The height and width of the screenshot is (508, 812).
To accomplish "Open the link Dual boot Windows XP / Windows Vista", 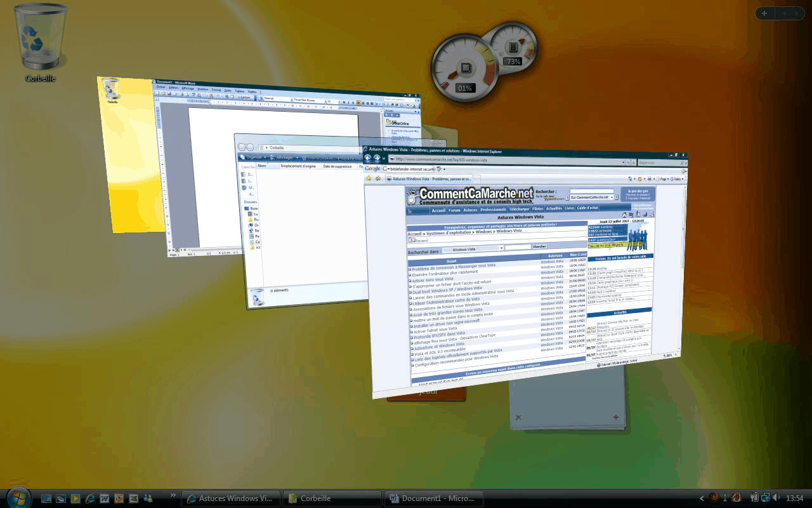I will 447,291.
